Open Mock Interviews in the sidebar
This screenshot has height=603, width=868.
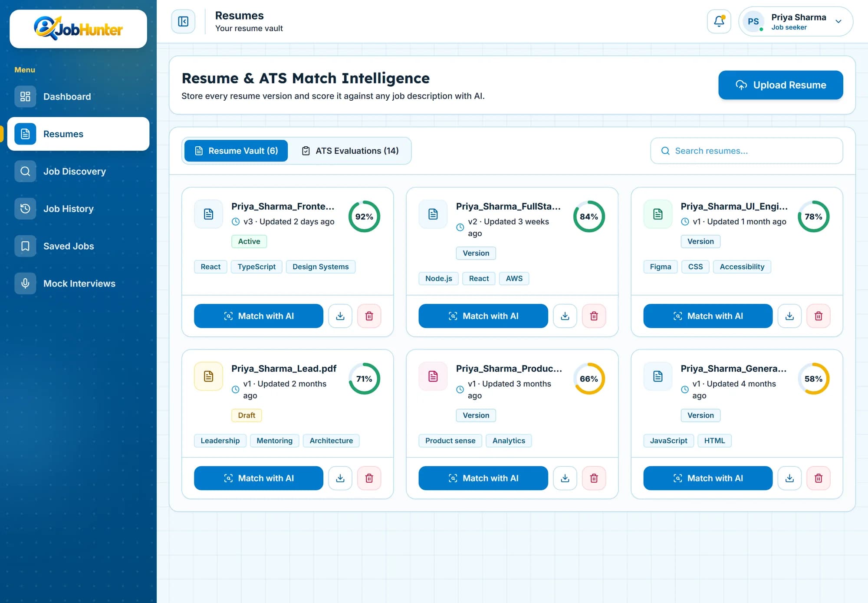[x=78, y=283]
